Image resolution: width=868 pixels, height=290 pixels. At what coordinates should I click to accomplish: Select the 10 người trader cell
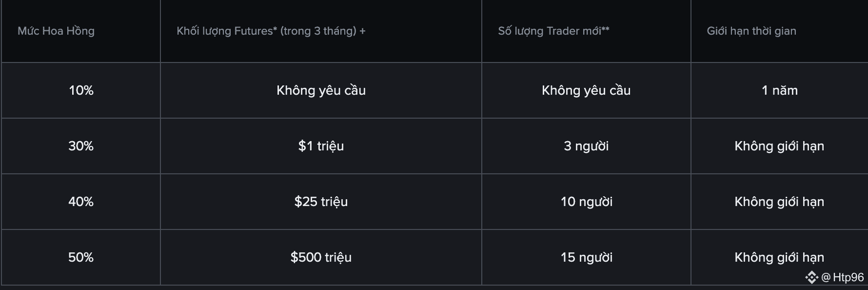[586, 202]
